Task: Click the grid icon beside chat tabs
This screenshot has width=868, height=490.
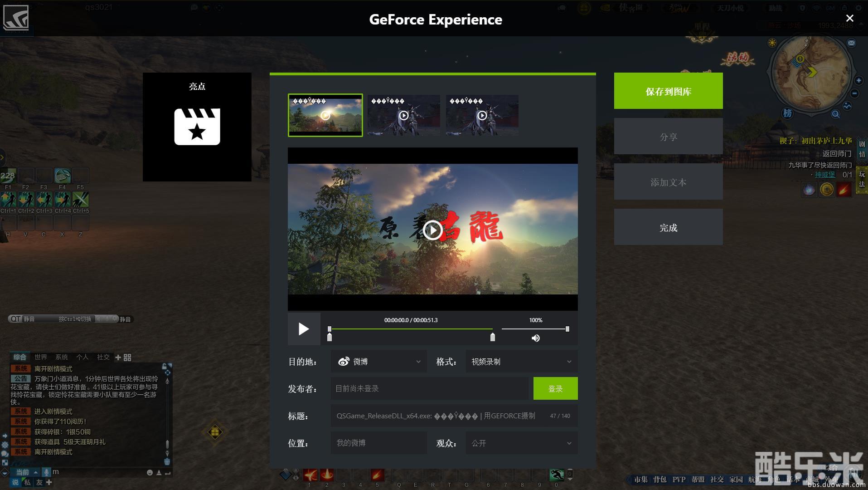Action: pyautogui.click(x=127, y=358)
